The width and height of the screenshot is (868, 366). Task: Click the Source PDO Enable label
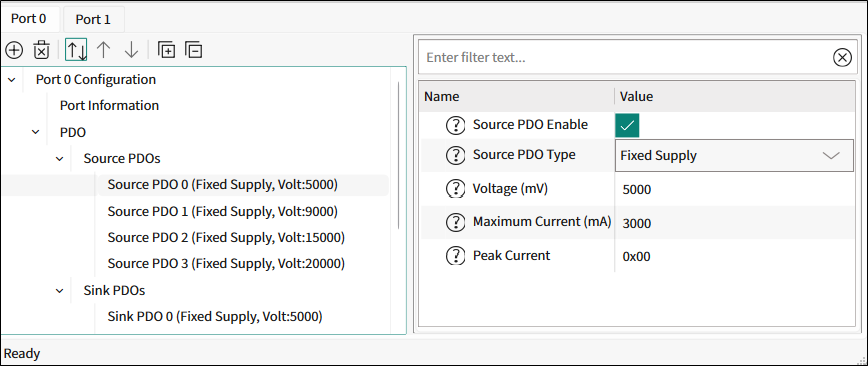(530, 125)
